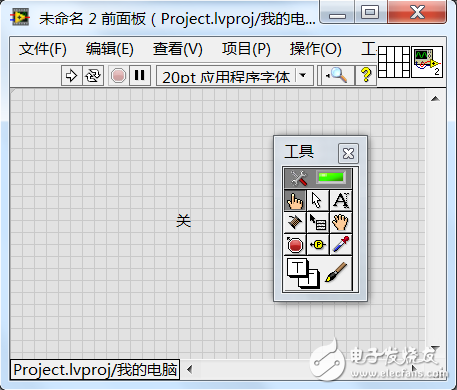Click the Abort Execution stop button
The height and width of the screenshot is (390, 457).
118,76
